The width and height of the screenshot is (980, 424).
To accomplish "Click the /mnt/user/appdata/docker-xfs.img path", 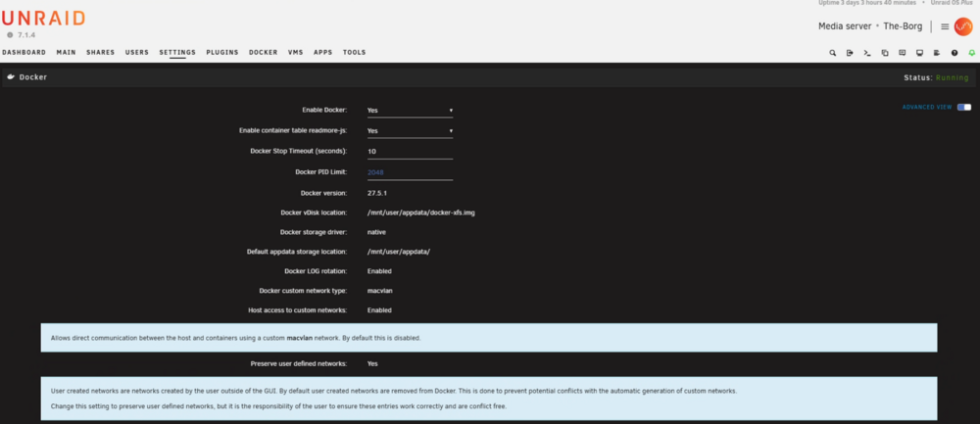I will click(421, 212).
